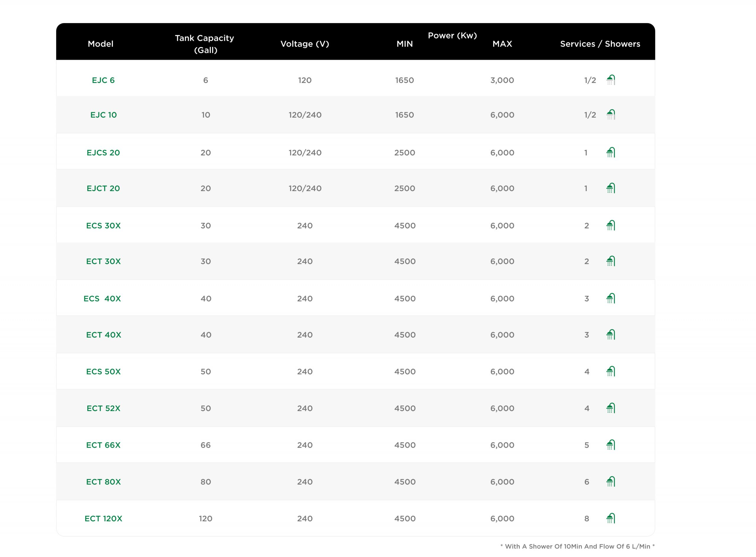Select the ECT 30X model name
The width and height of the screenshot is (756, 557).
coord(103,261)
